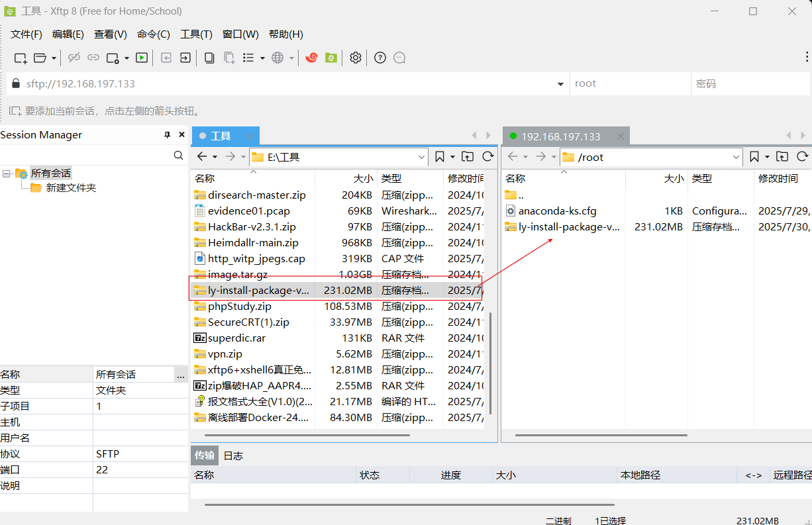Launch Xshell red swirl icon
This screenshot has width=812, height=525.
click(311, 58)
